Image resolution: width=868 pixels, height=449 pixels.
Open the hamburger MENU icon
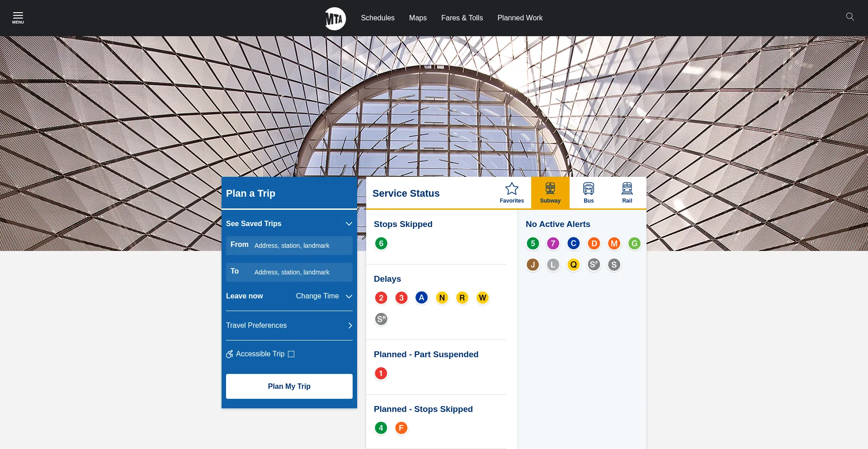point(18,18)
